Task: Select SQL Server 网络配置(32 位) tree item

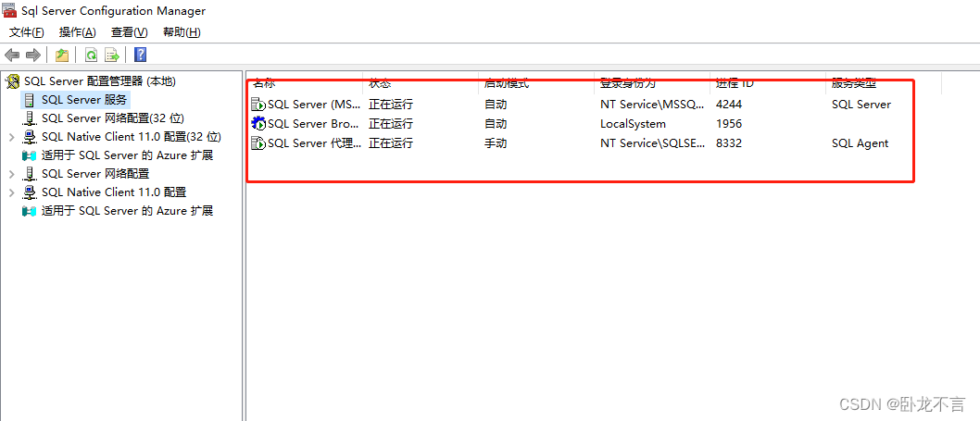Action: (113, 118)
